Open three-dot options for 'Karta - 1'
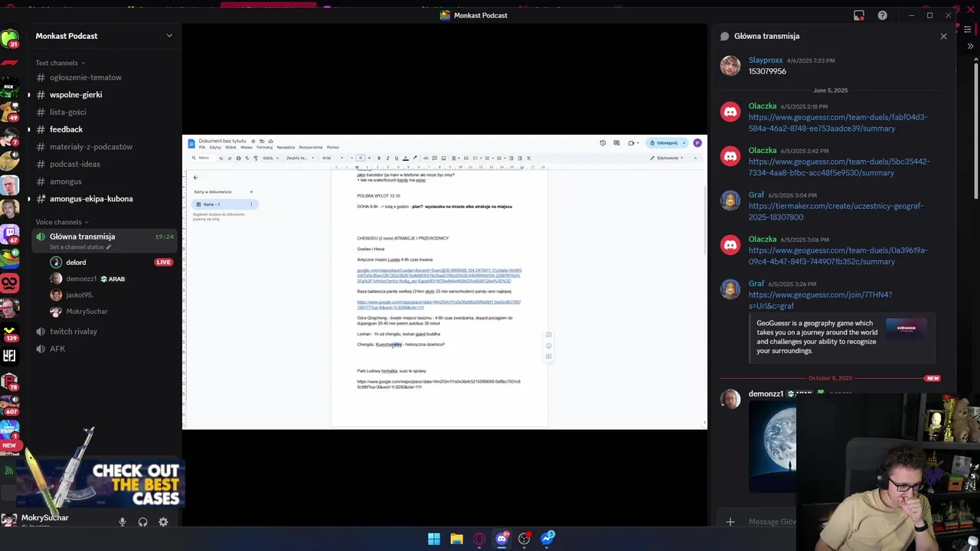 pyautogui.click(x=251, y=204)
